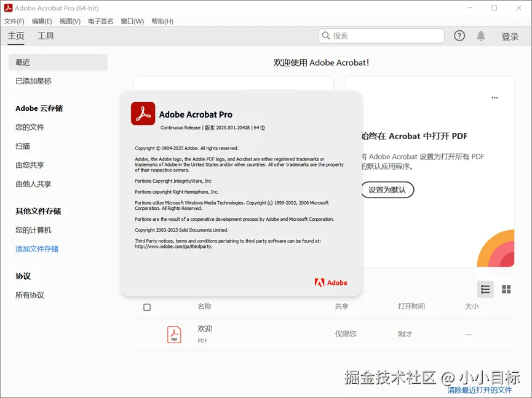The image size is (532, 398).
Task: Open 由他人共享 in the sidebar
Action: coord(33,184)
